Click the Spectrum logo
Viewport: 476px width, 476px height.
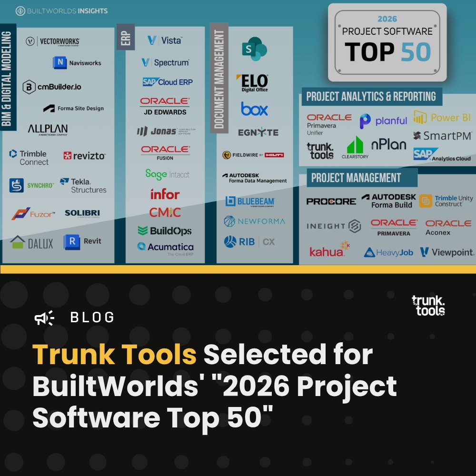(166, 62)
